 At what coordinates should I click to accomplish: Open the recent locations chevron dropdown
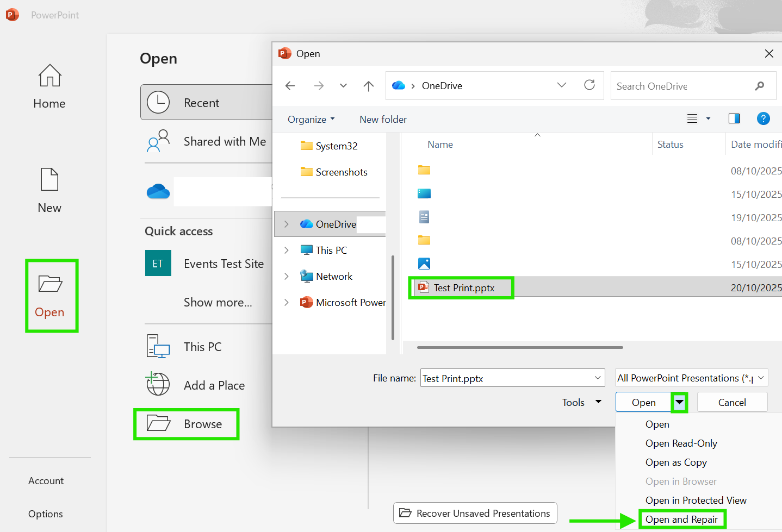click(x=343, y=86)
